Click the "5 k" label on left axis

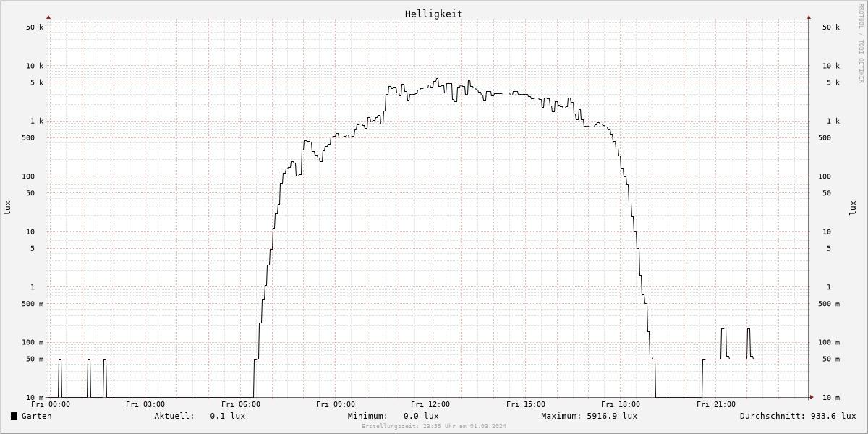click(x=37, y=82)
